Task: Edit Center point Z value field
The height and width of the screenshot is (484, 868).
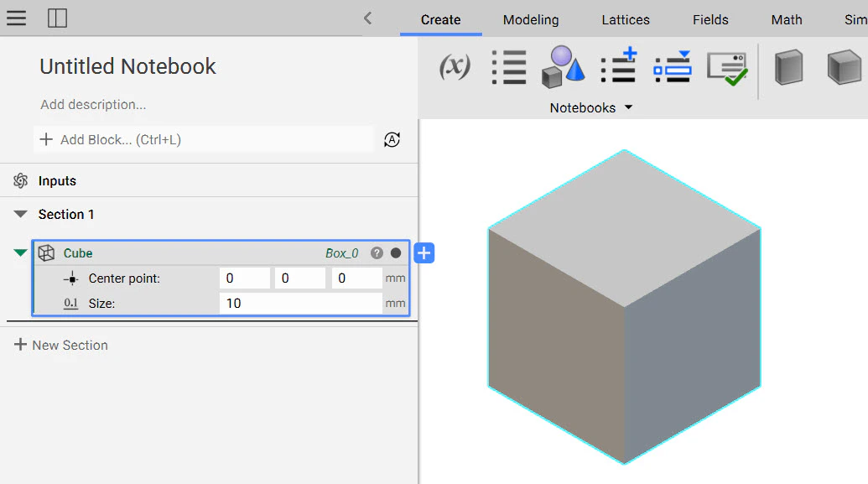Action: (357, 278)
